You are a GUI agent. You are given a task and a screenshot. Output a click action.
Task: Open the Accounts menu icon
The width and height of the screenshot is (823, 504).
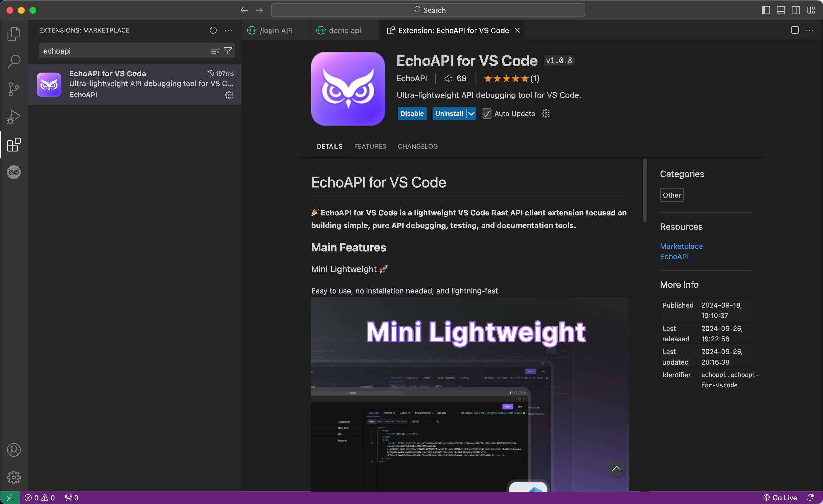point(14,450)
